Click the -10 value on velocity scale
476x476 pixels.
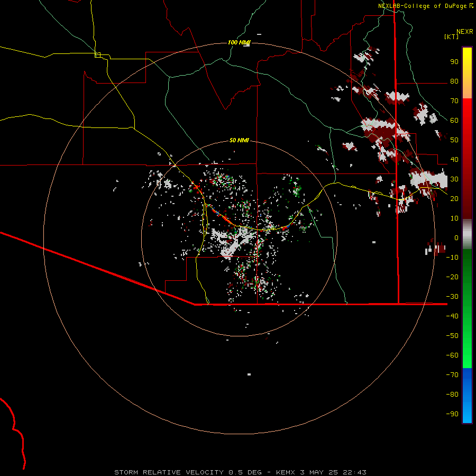tap(452, 258)
